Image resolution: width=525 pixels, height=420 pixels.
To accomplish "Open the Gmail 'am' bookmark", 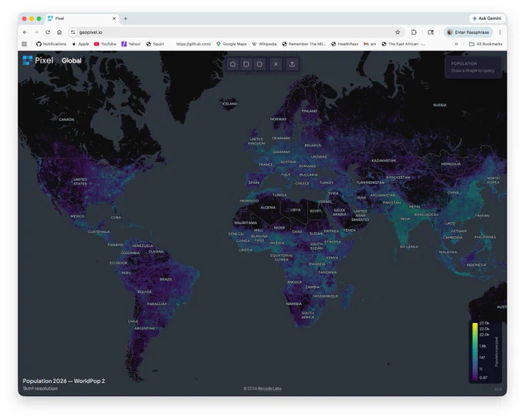I will pos(370,44).
